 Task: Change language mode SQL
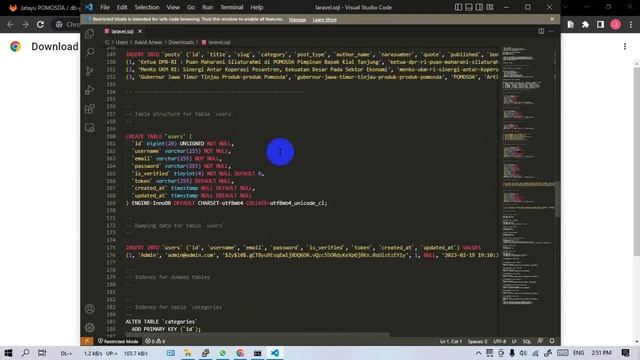click(x=527, y=341)
